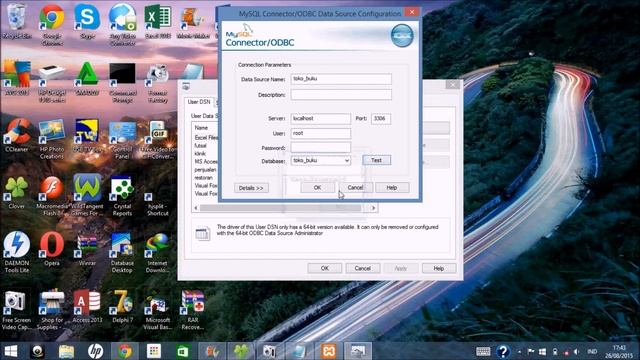The image size is (640, 360).
Task: Click the Description input field
Action: click(x=341, y=95)
